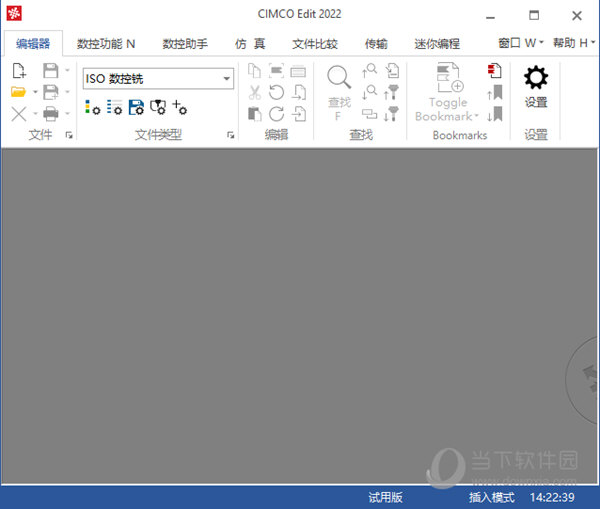Click the replace icon with two overlapping boxes
This screenshot has height=509, width=600.
point(369,114)
